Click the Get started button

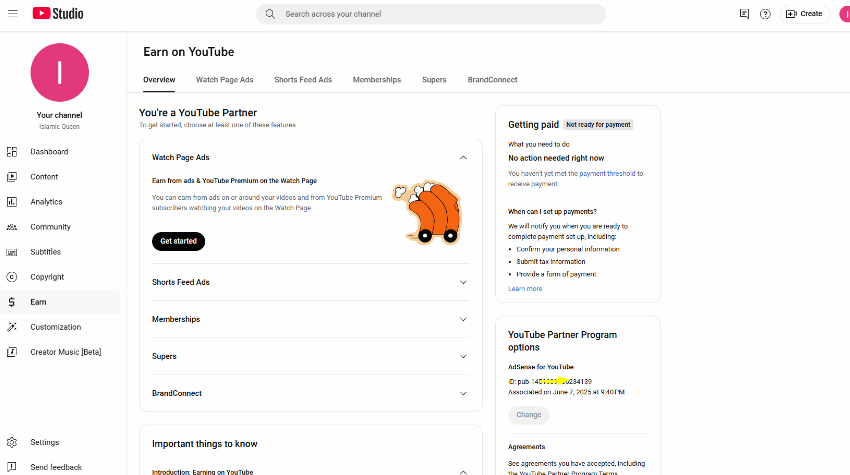[x=178, y=241]
